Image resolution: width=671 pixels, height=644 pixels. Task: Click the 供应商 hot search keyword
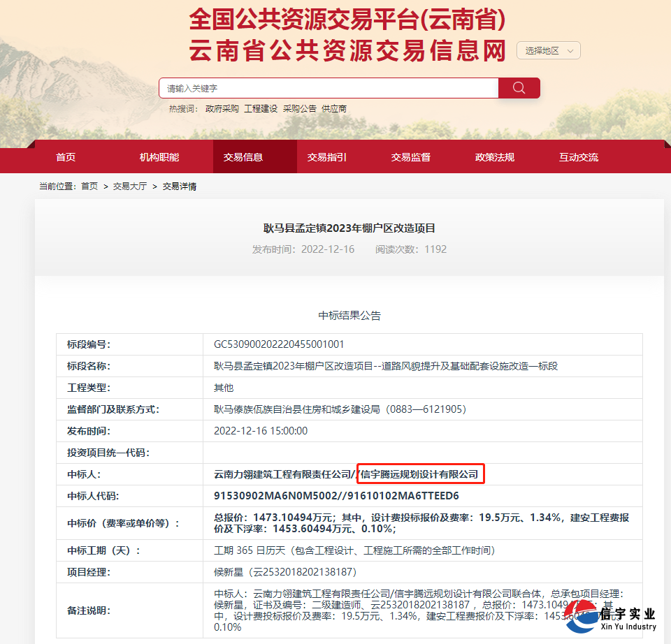pyautogui.click(x=333, y=109)
